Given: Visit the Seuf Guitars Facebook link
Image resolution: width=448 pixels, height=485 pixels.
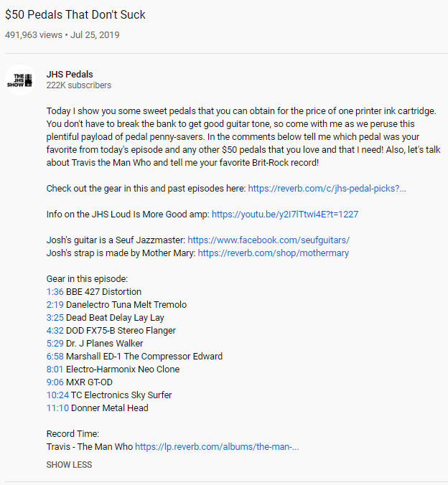Looking at the screenshot, I should [x=269, y=240].
